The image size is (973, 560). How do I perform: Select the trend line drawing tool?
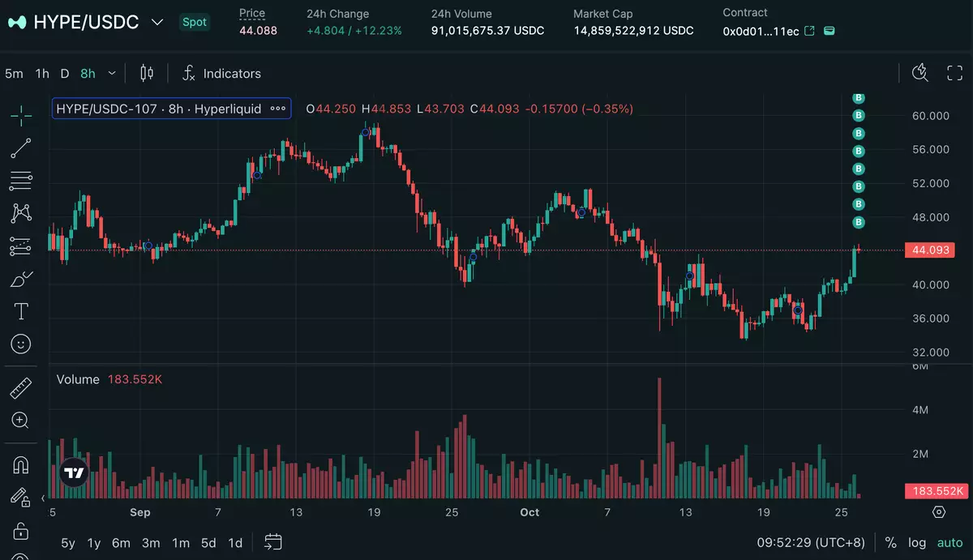coord(21,147)
